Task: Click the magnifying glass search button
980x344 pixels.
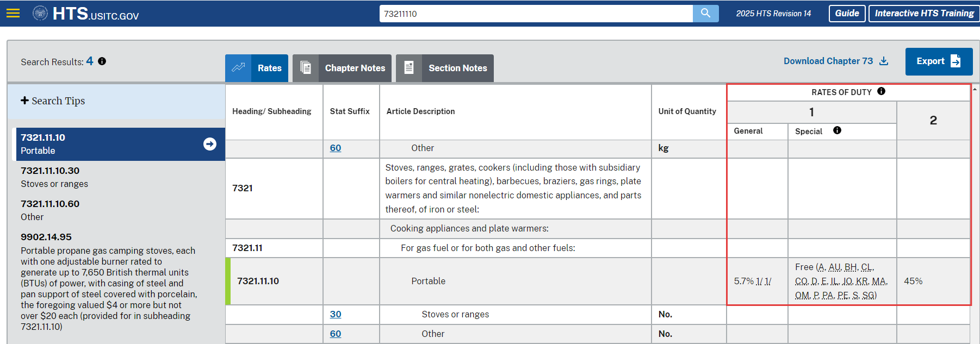Action: coord(705,13)
